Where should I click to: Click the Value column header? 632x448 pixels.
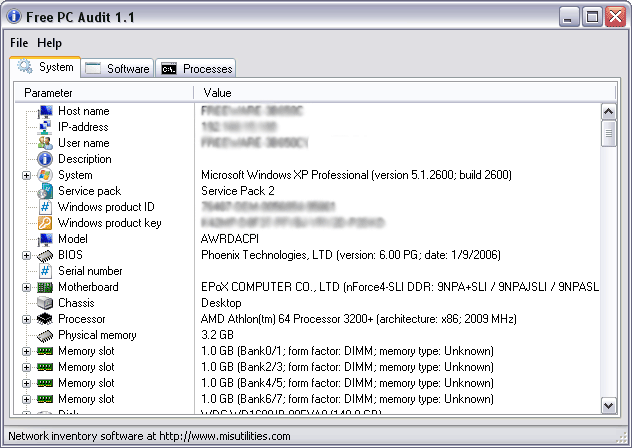point(405,93)
